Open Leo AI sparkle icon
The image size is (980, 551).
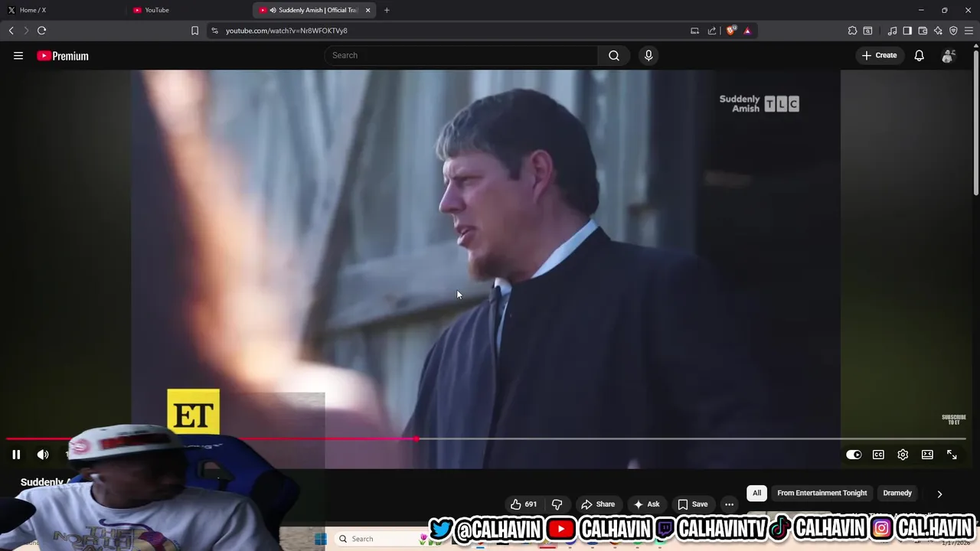coord(938,31)
